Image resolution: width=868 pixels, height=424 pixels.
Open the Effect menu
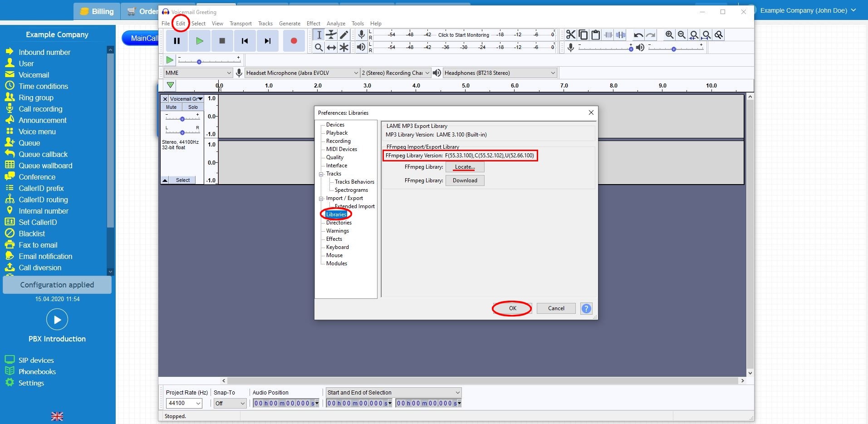coord(313,24)
